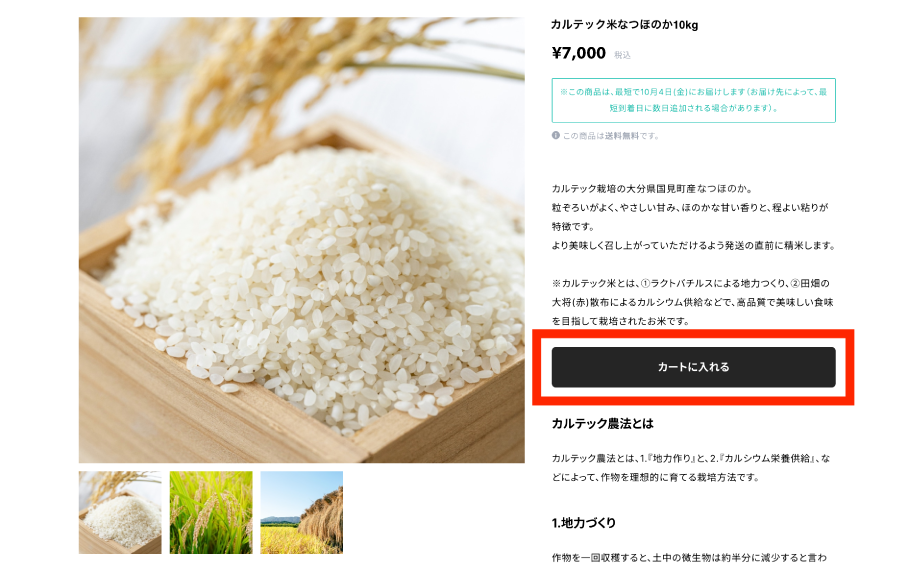Click the カートに入れる button
Screen dimensions: 922x570
693,367
